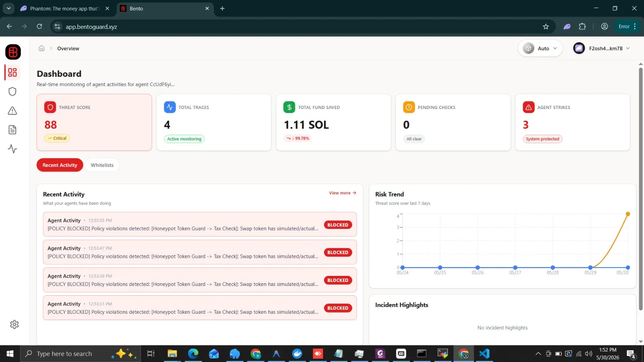Open the settings gear in sidebar
644x362 pixels.
point(14,324)
